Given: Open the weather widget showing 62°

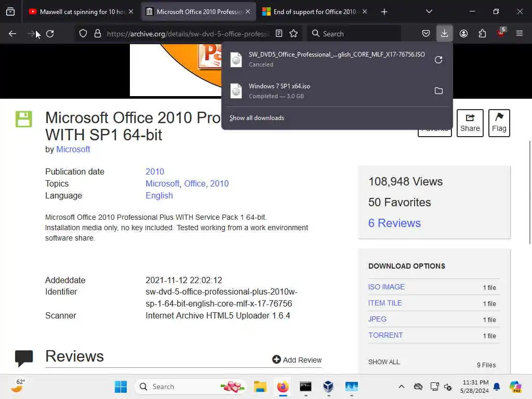Looking at the screenshot, I should pos(18,386).
